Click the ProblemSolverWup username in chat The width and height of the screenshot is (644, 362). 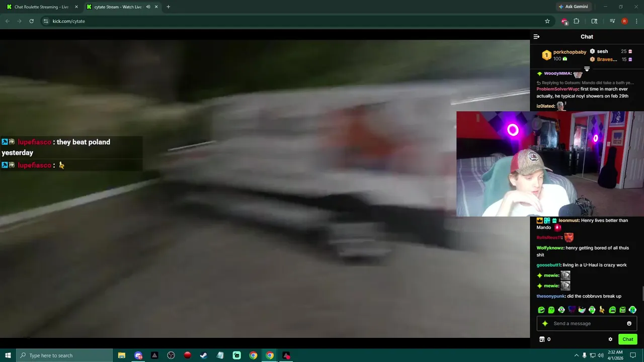click(x=557, y=89)
